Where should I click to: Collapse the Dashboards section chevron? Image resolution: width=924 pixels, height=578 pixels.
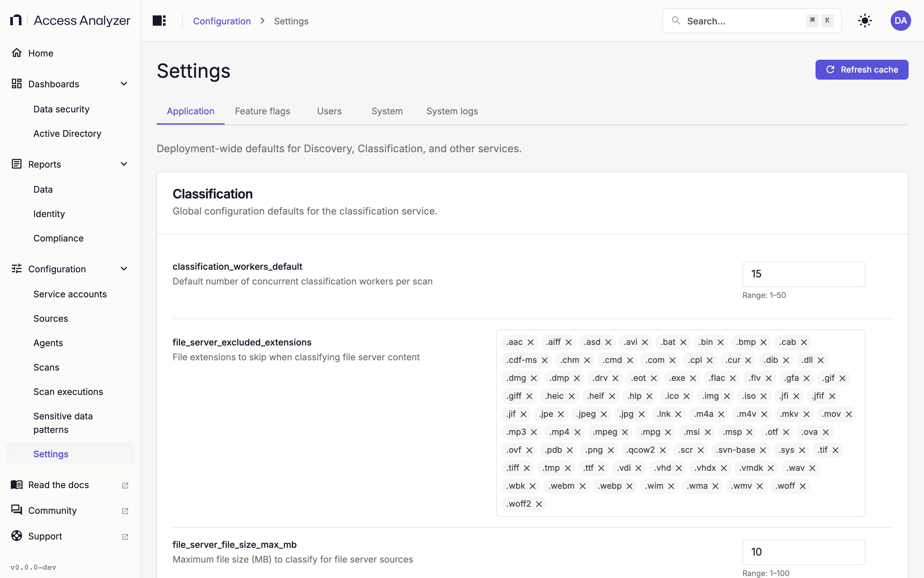click(124, 84)
